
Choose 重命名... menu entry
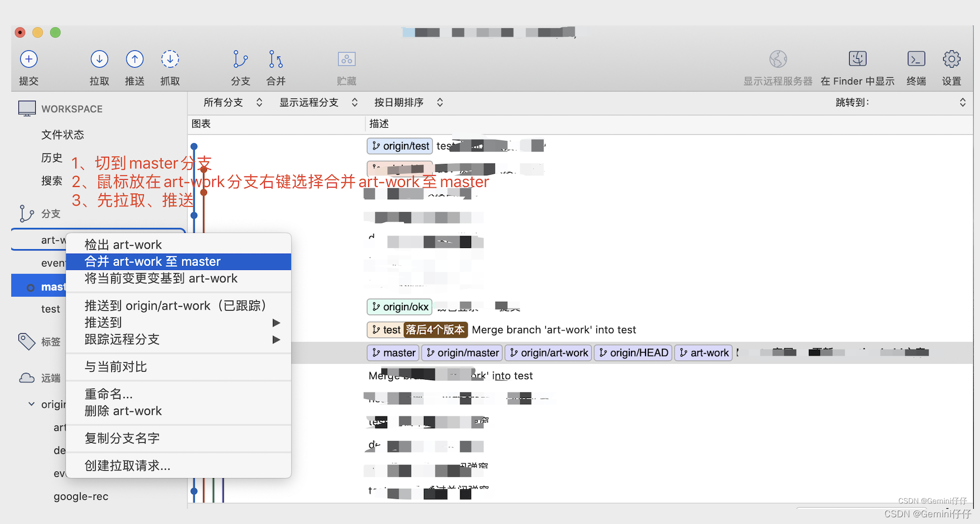tap(178, 394)
